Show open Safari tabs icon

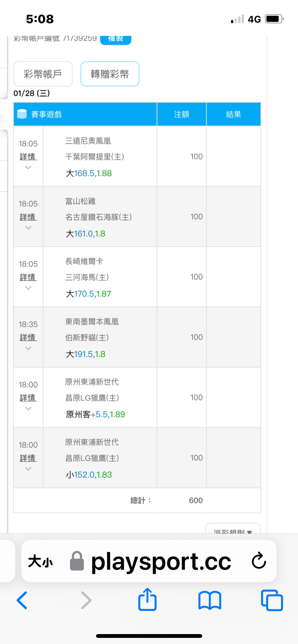(272, 600)
